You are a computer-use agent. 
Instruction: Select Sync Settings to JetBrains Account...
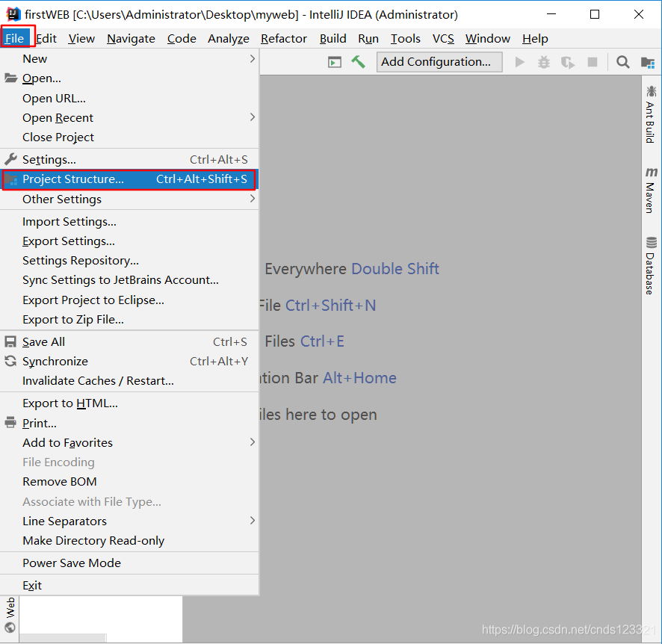click(129, 280)
